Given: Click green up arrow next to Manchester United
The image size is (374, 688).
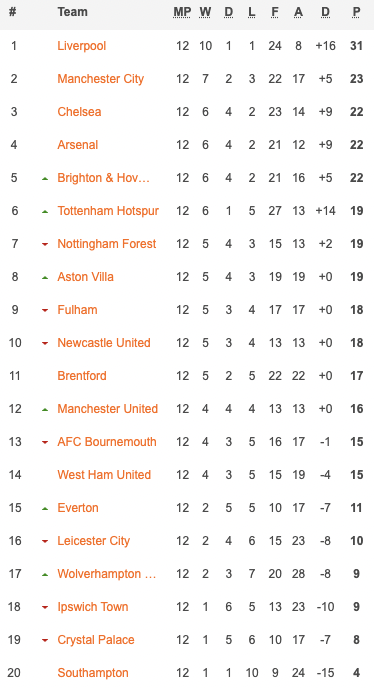Looking at the screenshot, I should 45,410.
